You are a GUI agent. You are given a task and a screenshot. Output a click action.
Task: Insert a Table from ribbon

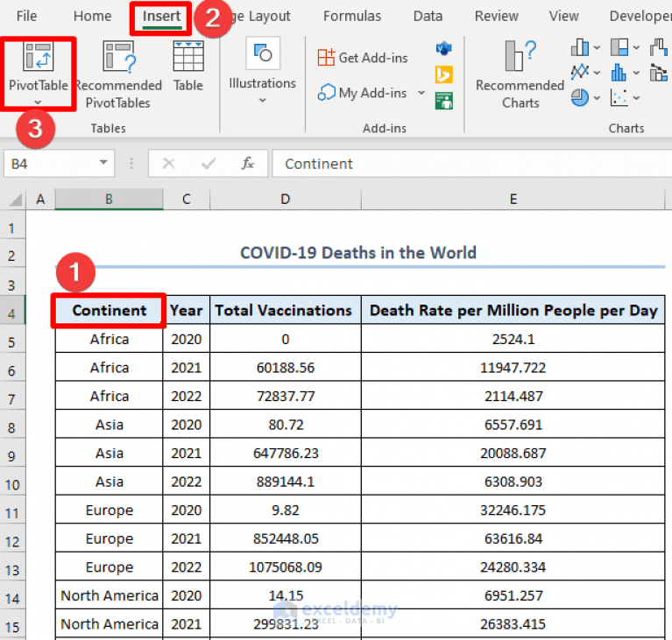188,66
